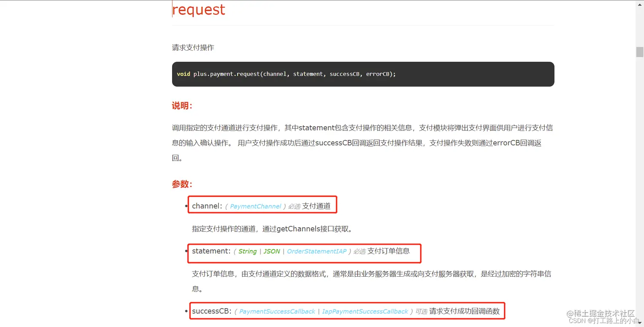Click the PaymentChannel type link
This screenshot has width=644, height=327.
point(256,206)
